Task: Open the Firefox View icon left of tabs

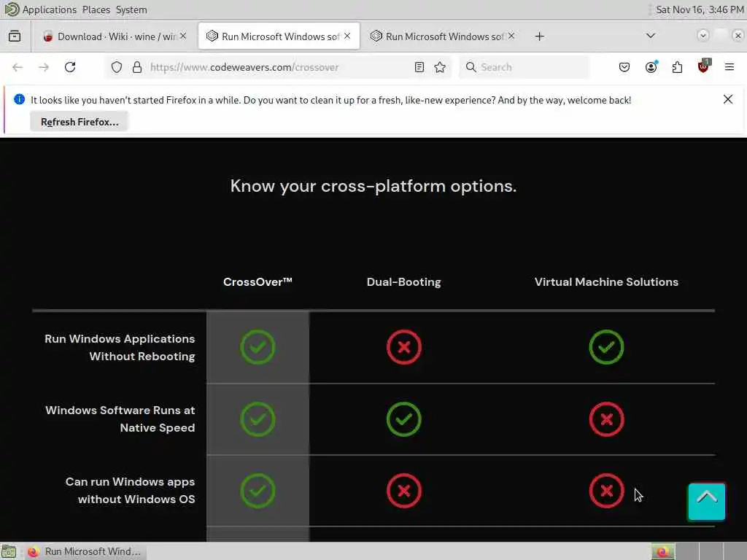Action: [x=15, y=36]
